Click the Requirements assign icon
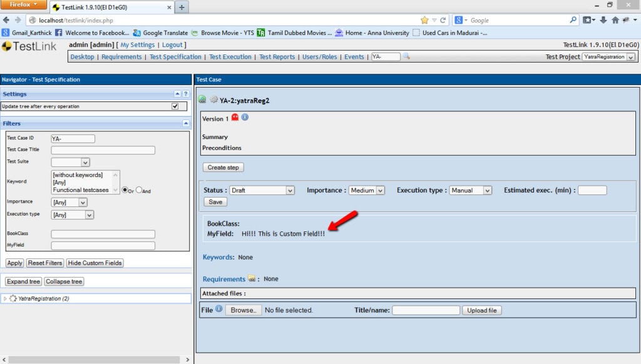641x364 pixels. point(252,278)
